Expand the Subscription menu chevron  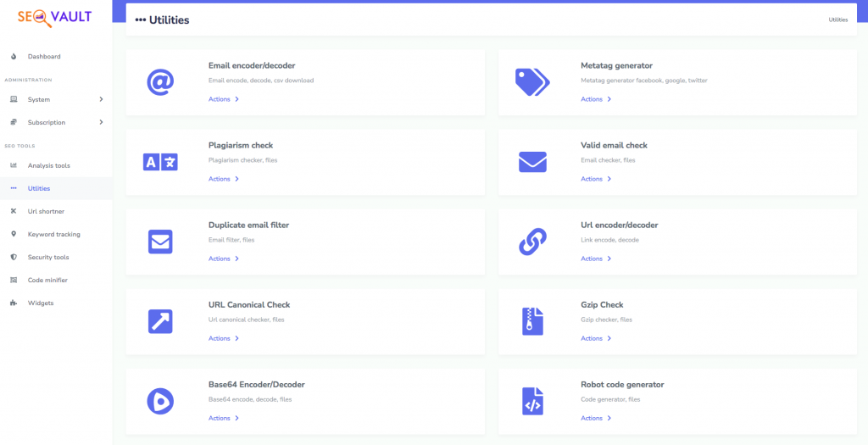102,122
